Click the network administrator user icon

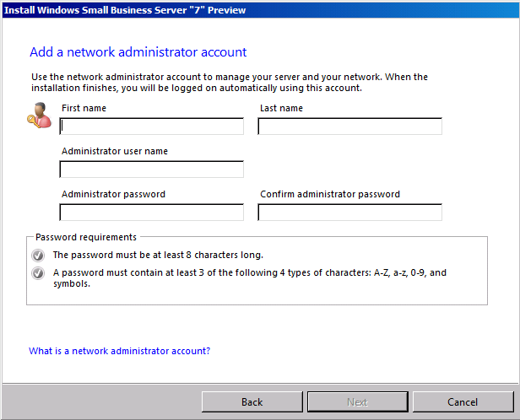click(x=39, y=114)
